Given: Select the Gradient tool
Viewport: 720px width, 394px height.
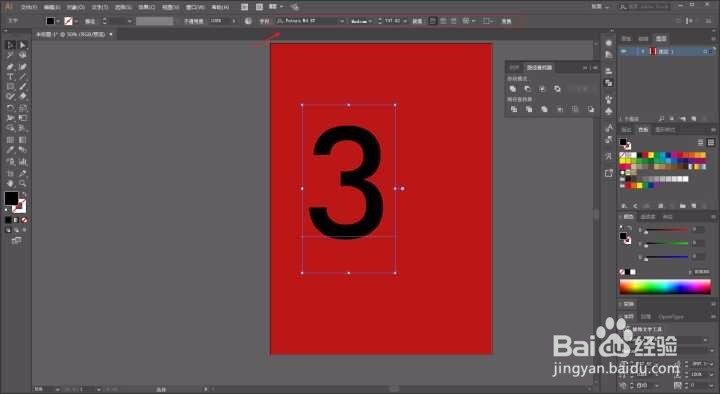Looking at the screenshot, I should [x=22, y=140].
